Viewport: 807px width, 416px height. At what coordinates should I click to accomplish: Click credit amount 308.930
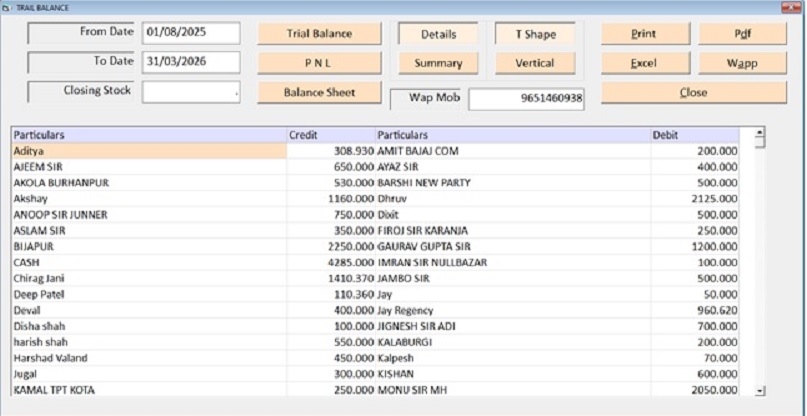coord(354,151)
